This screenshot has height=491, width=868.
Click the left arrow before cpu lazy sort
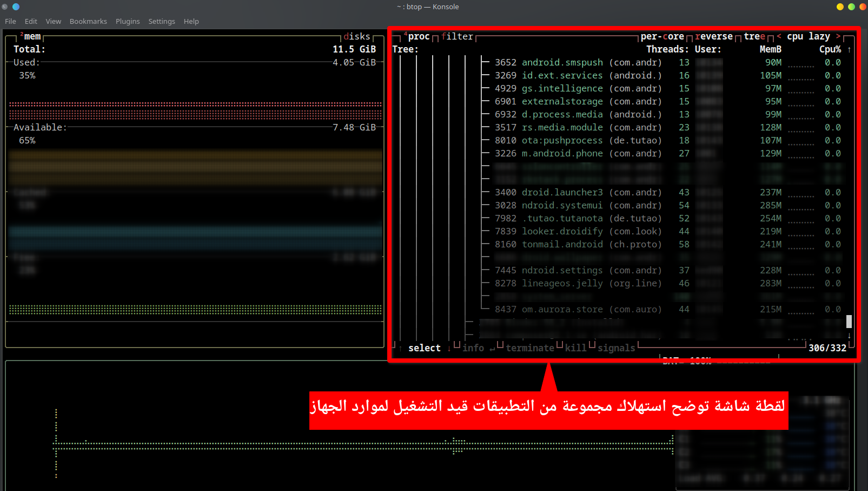pyautogui.click(x=779, y=36)
